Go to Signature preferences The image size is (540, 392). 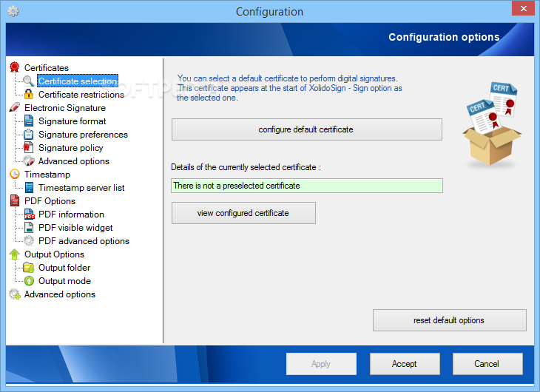pyautogui.click(x=83, y=135)
